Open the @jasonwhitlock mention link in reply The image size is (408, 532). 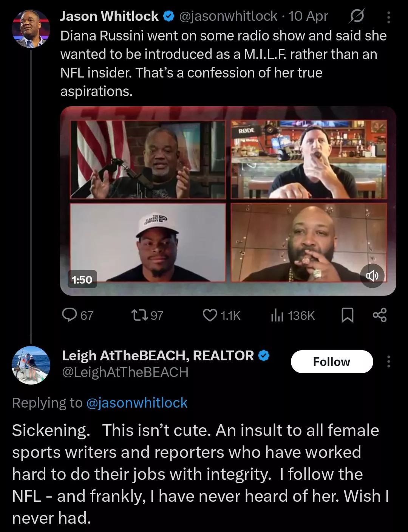click(x=137, y=403)
